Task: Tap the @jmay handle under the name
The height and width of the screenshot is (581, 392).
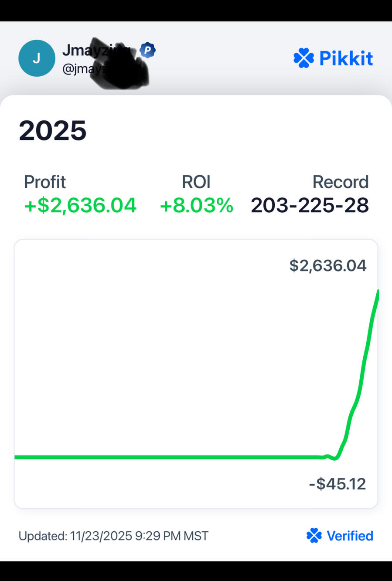Action: click(78, 69)
